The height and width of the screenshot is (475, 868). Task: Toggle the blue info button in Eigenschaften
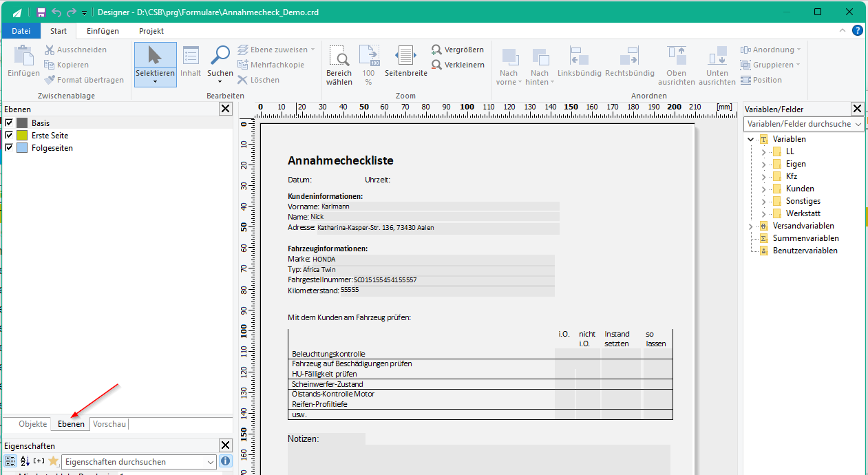click(x=225, y=461)
